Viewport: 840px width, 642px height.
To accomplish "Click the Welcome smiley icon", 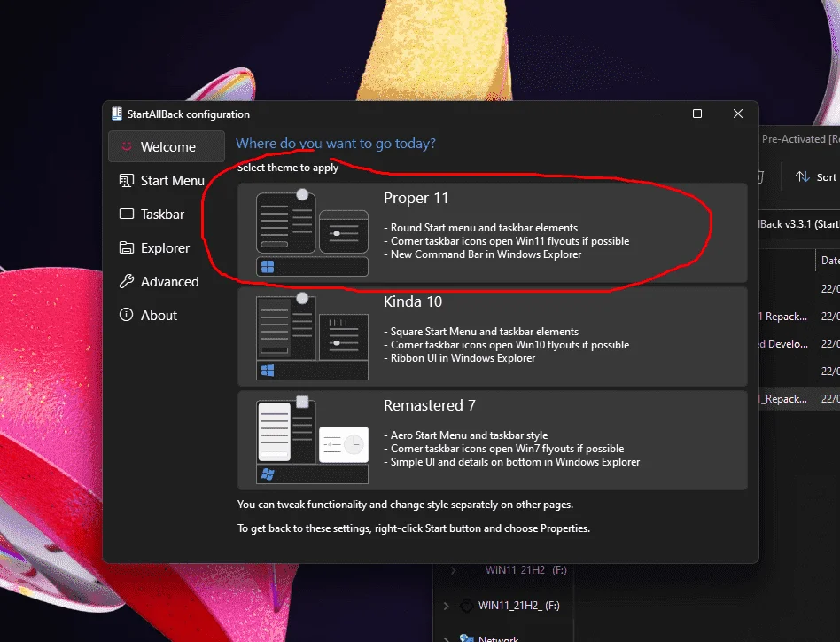I will point(127,146).
